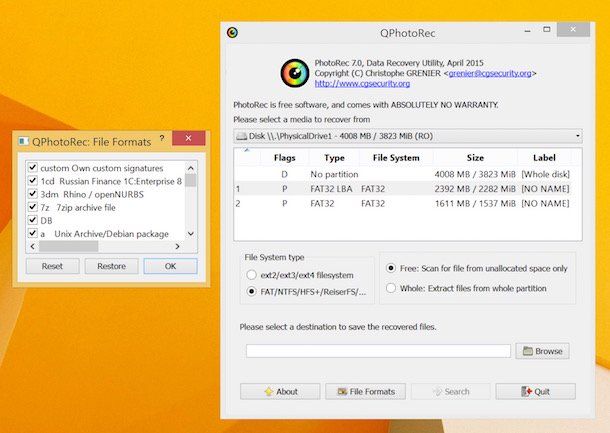Click the Restore button in File Formats
Viewport: 610px width, 433px height.
(x=112, y=266)
